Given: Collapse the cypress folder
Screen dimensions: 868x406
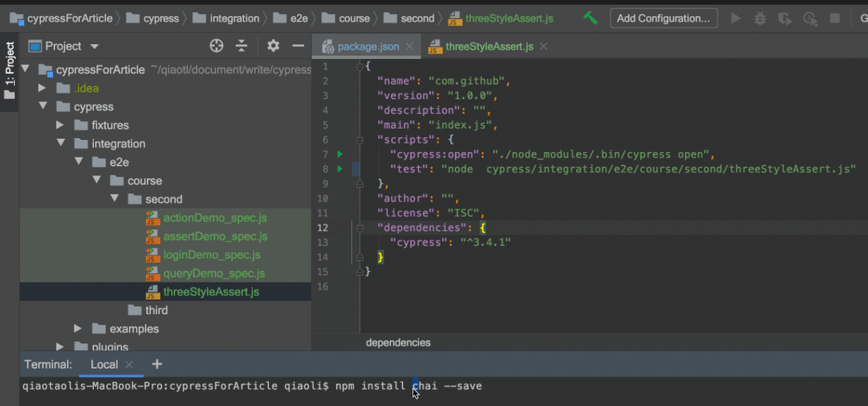Looking at the screenshot, I should click(x=43, y=107).
